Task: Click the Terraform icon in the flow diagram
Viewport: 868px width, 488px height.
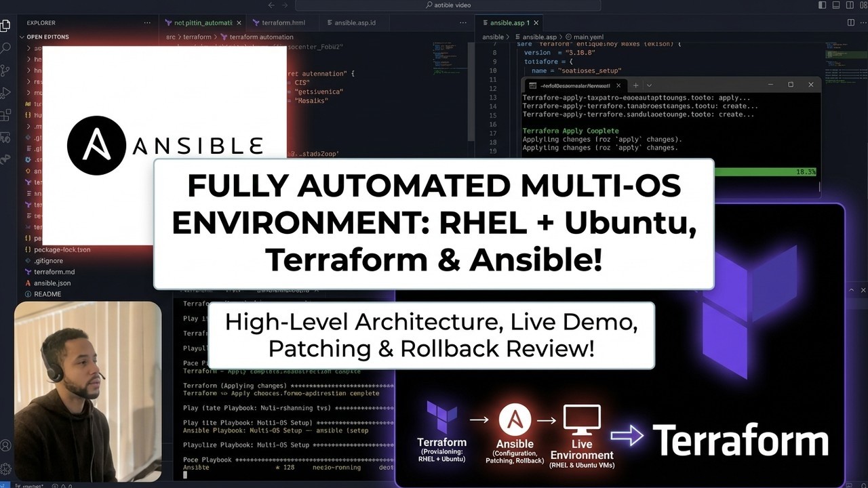Action: coord(441,418)
